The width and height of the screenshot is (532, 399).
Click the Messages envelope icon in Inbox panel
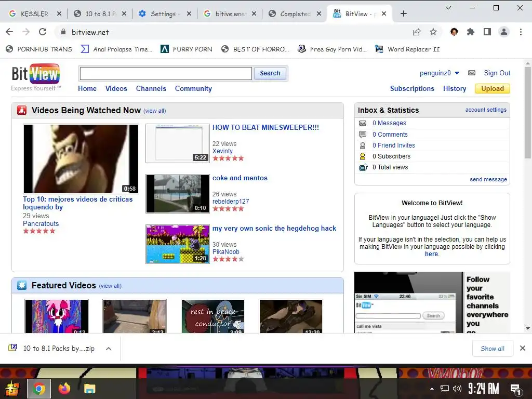[363, 123]
